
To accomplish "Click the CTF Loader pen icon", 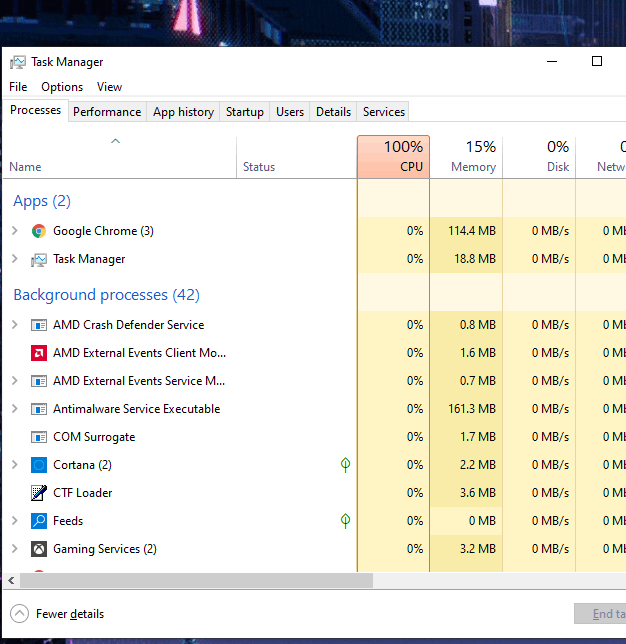I will 39,493.
